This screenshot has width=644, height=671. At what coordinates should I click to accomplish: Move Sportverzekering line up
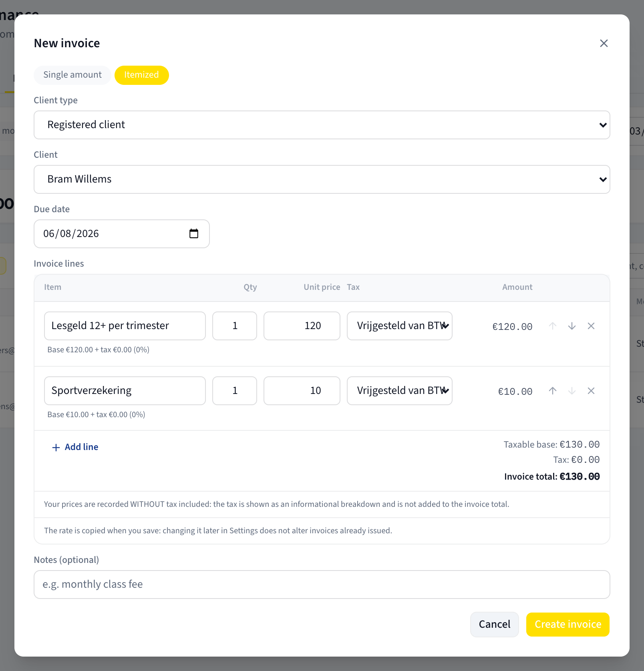coord(553,391)
